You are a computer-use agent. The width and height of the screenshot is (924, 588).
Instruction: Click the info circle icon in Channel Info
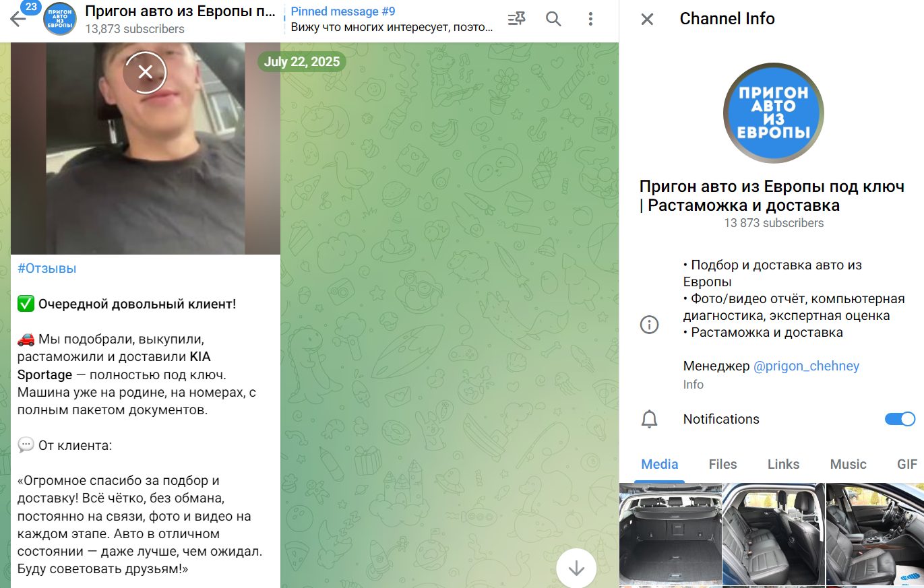point(649,325)
